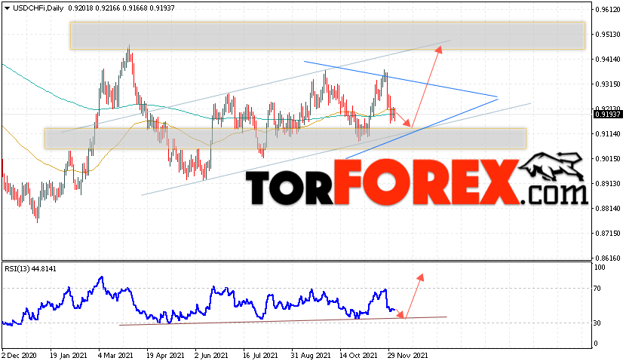Select price axis label 0.89130
626x364 pixels.
[x=608, y=184]
